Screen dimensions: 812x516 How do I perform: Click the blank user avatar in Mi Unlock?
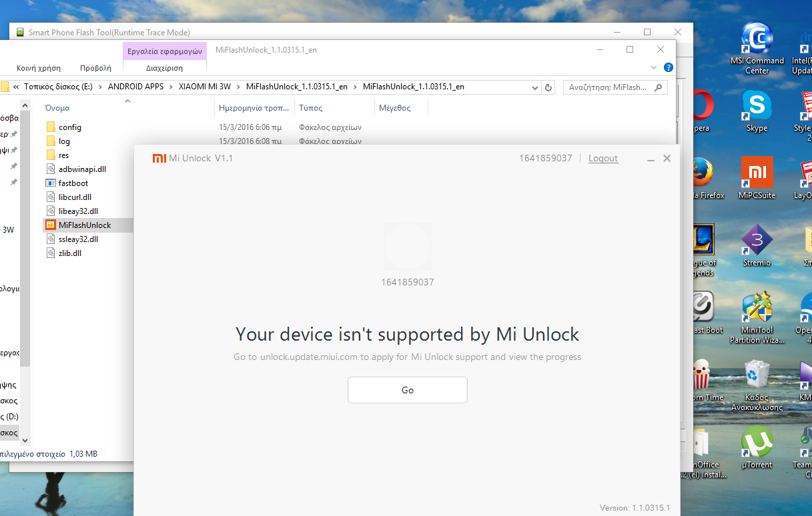click(408, 246)
